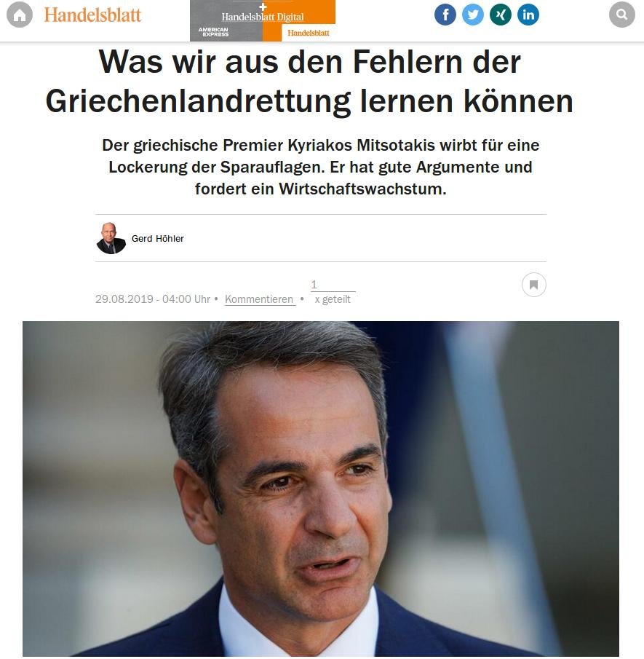The height and width of the screenshot is (659, 644).
Task: Open the search magnifier icon
Action: coord(621,15)
